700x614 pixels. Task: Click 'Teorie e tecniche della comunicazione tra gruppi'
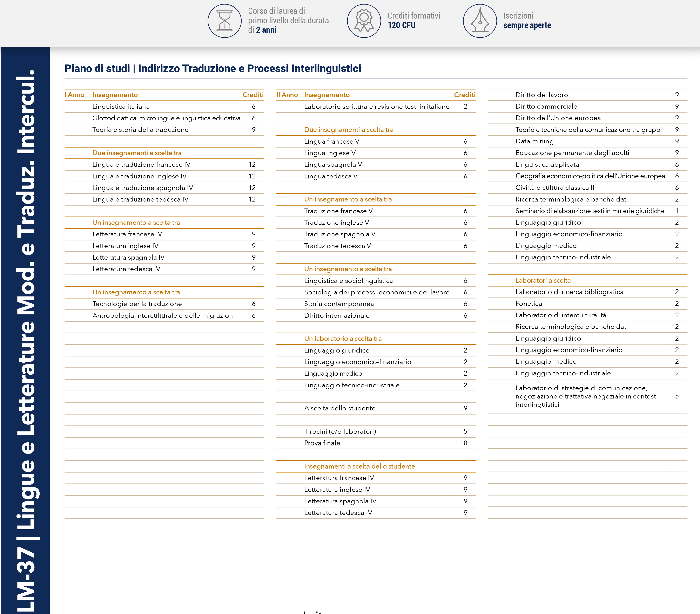pos(588,130)
